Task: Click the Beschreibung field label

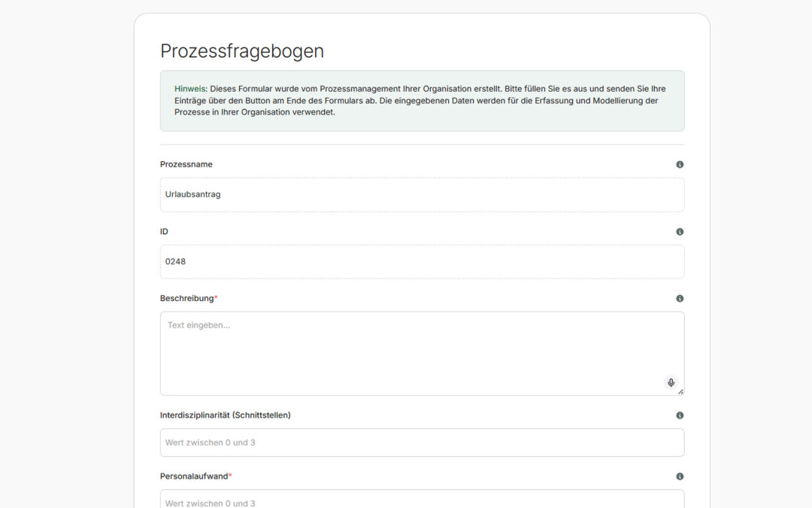Action: (187, 299)
